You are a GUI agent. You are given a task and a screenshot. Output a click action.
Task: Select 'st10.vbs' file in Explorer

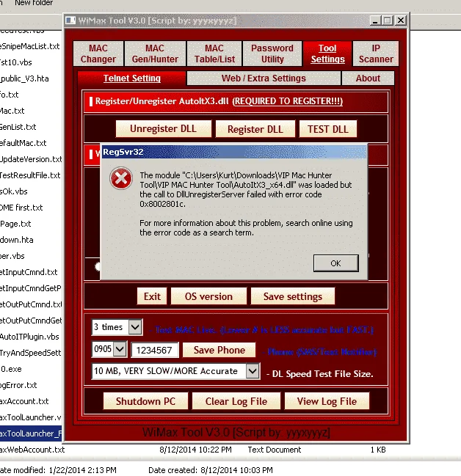[16, 62]
